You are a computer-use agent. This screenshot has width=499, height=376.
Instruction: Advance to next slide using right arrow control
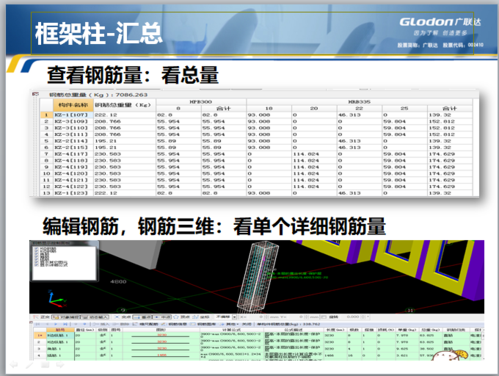pyautogui.click(x=60, y=365)
